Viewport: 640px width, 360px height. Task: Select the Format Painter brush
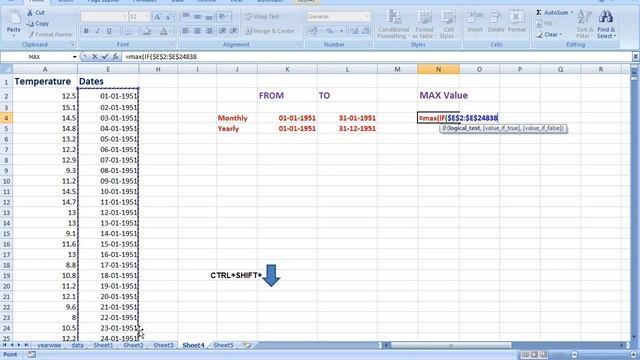point(31,34)
